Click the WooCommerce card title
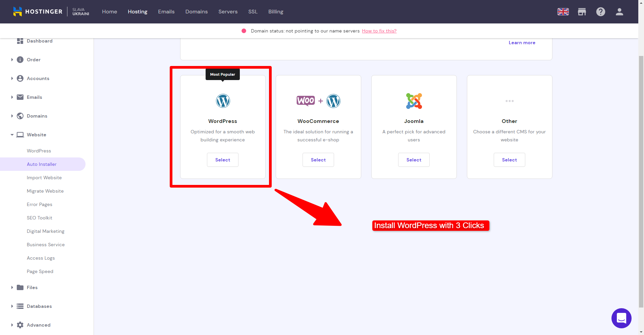Screen dimensions: 644x335 coord(318,121)
